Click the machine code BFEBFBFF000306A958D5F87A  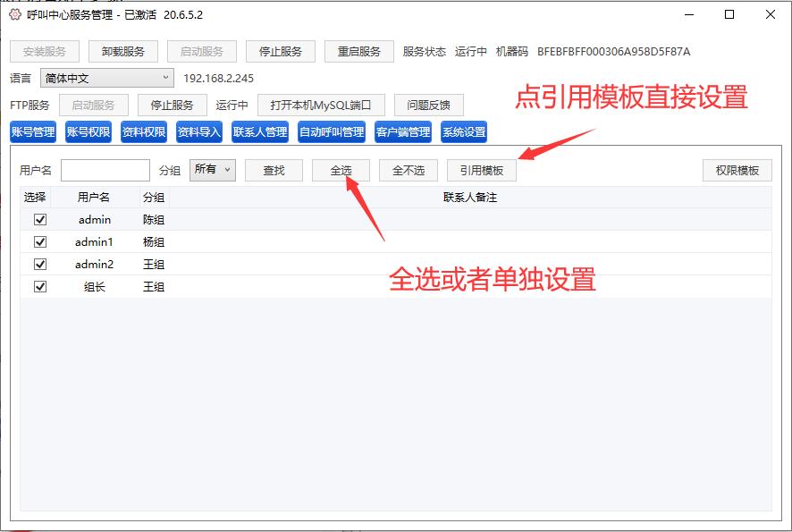[614, 52]
